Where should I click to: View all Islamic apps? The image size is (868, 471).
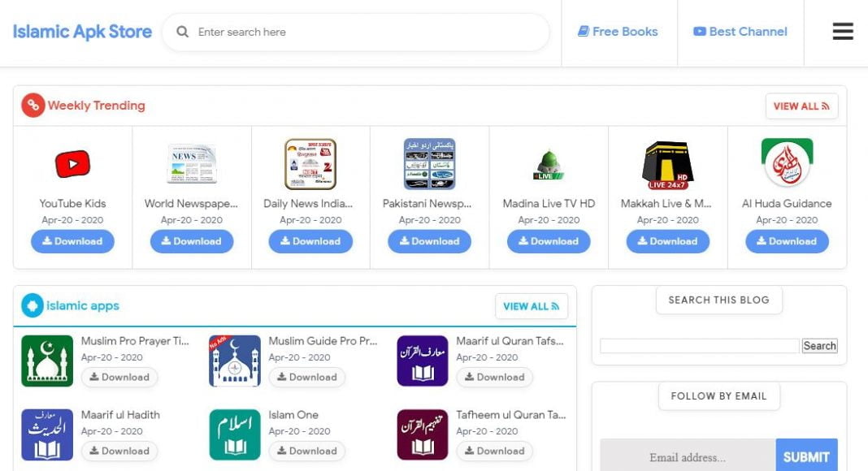click(531, 306)
